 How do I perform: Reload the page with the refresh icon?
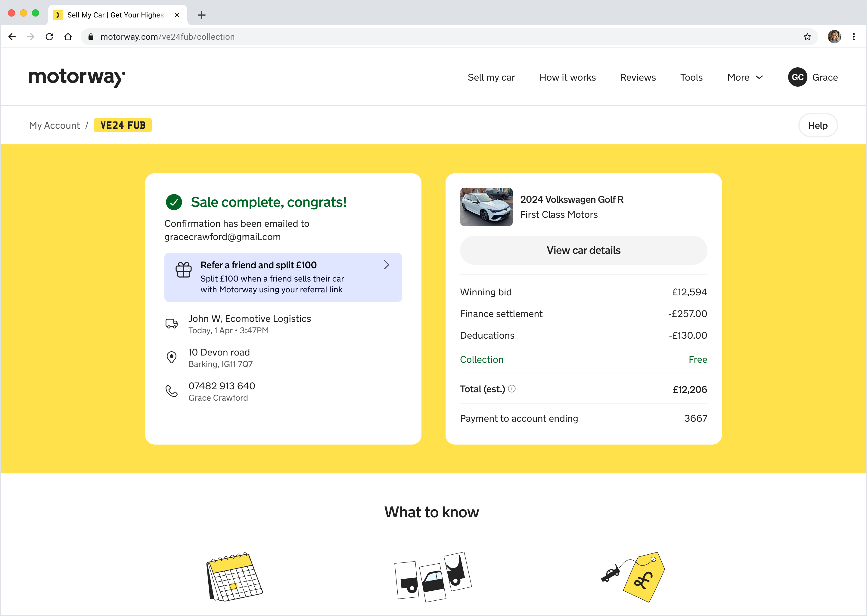49,37
